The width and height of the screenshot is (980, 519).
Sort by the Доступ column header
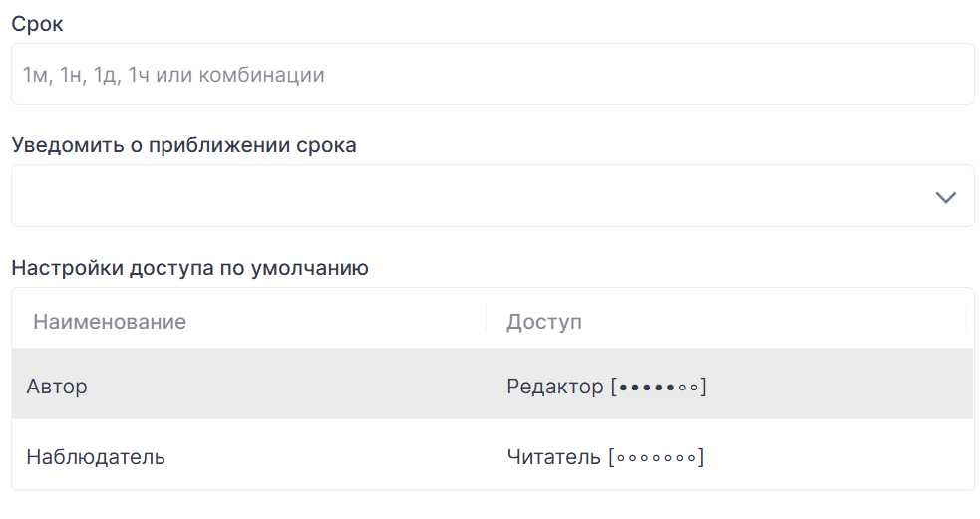click(544, 322)
